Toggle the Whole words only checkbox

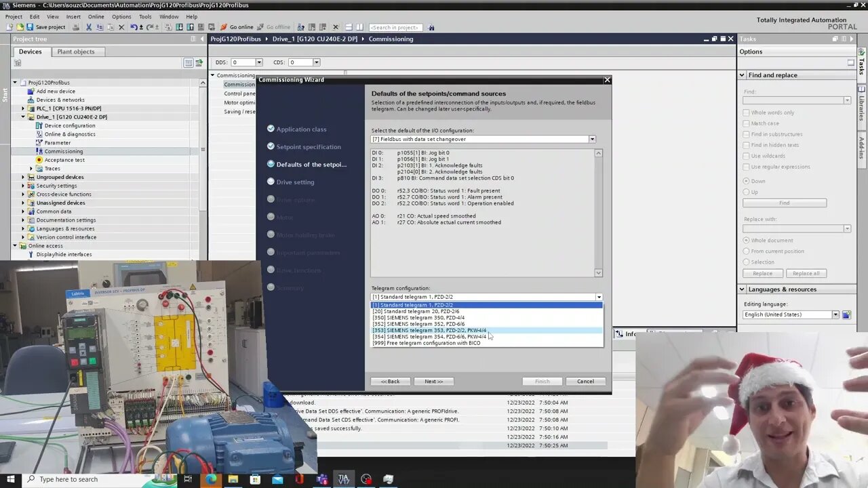(x=747, y=113)
